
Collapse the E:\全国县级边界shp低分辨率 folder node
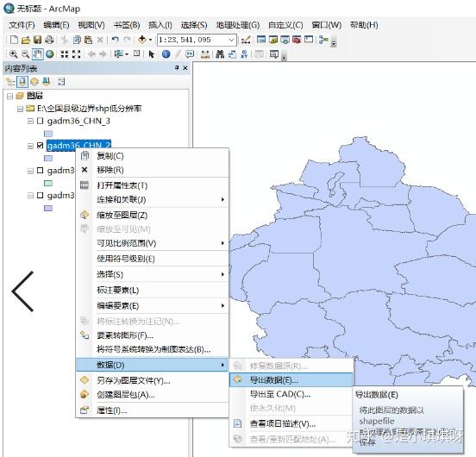pos(20,109)
